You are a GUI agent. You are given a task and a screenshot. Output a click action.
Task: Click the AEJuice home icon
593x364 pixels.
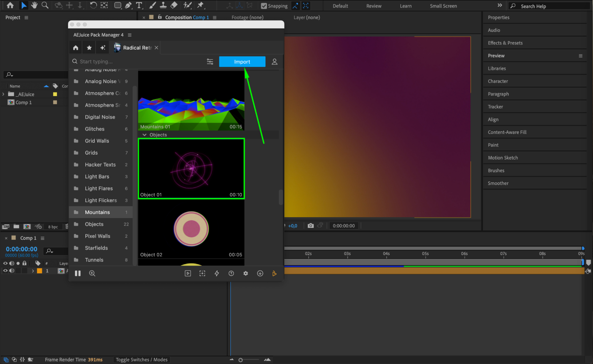click(x=76, y=48)
